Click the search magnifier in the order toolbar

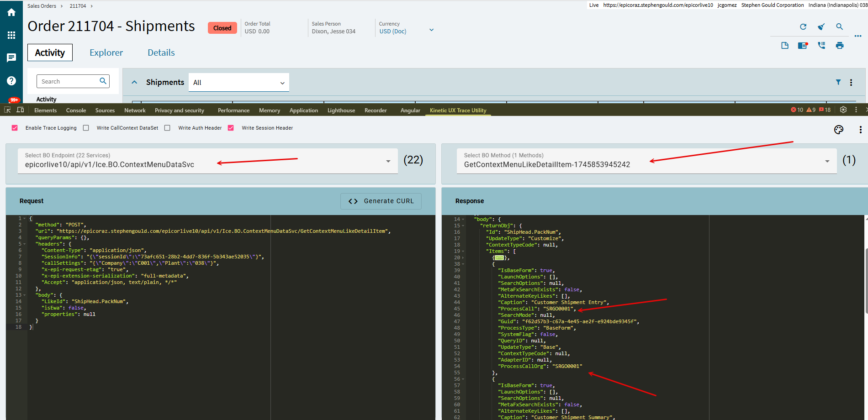pyautogui.click(x=840, y=27)
